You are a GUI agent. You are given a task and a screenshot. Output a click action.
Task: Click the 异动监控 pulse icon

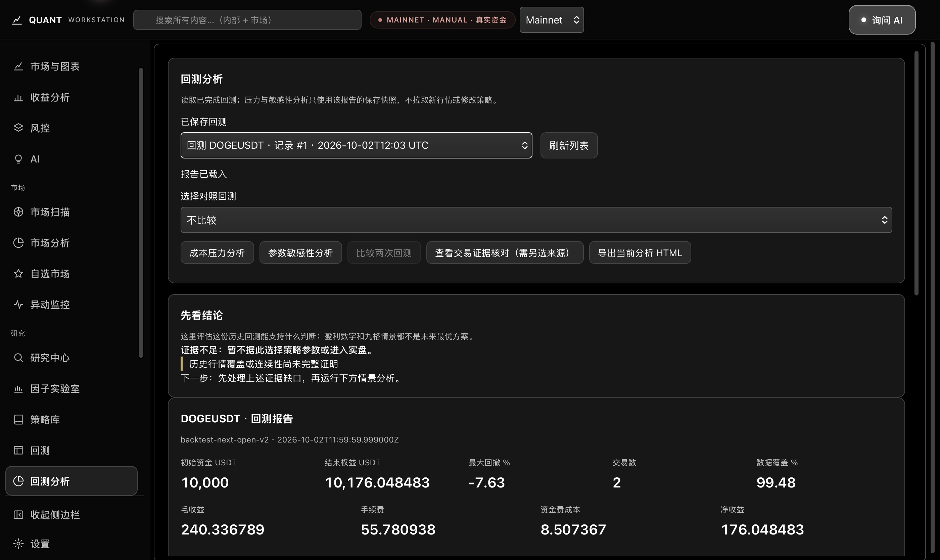click(x=18, y=305)
